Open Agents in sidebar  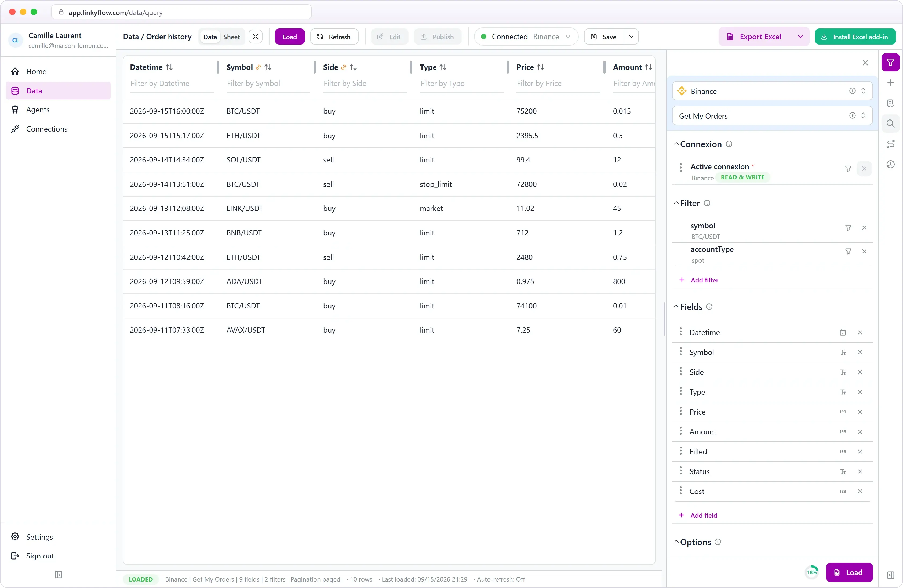click(58, 110)
